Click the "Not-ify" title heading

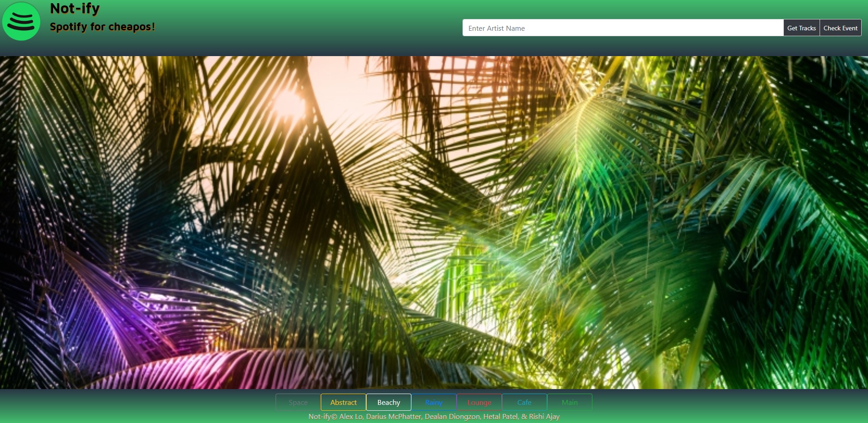click(75, 8)
